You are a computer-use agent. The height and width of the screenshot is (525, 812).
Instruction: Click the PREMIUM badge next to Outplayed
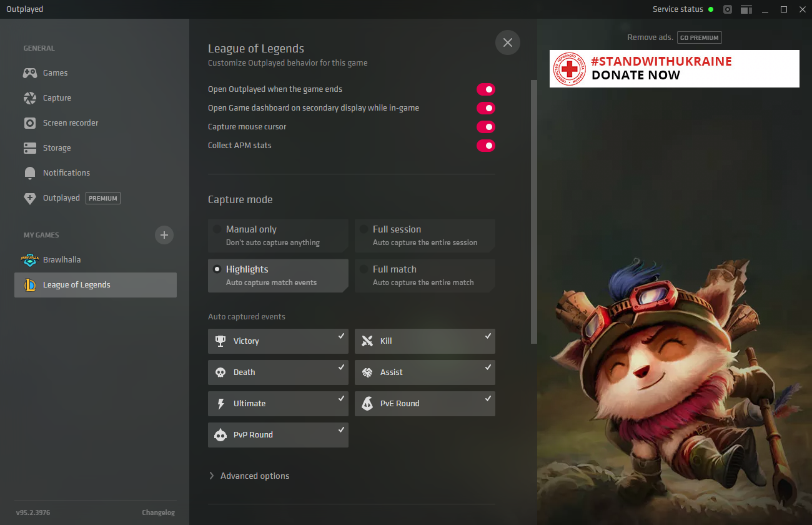[103, 198]
